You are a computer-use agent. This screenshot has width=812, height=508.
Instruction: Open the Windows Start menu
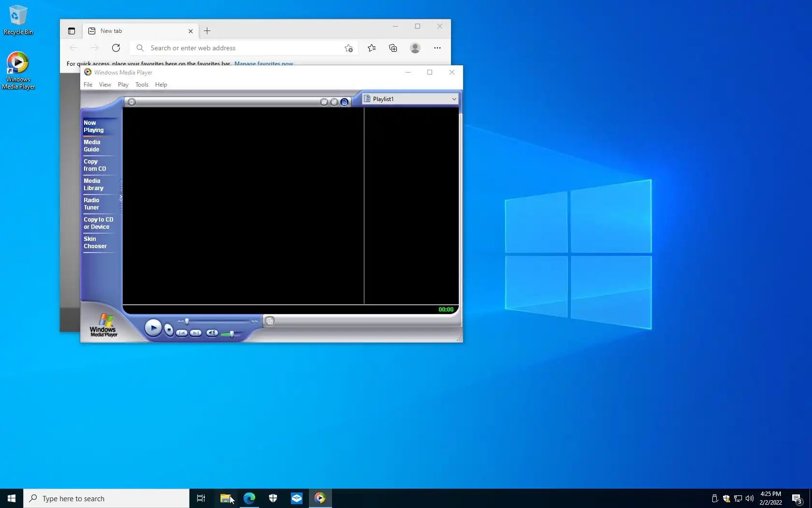(12, 498)
